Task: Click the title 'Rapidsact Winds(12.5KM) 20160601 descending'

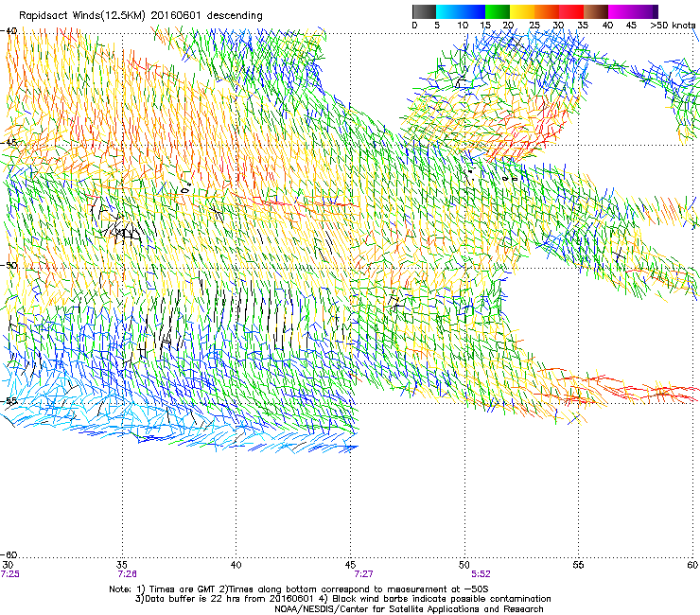Action: click(141, 16)
